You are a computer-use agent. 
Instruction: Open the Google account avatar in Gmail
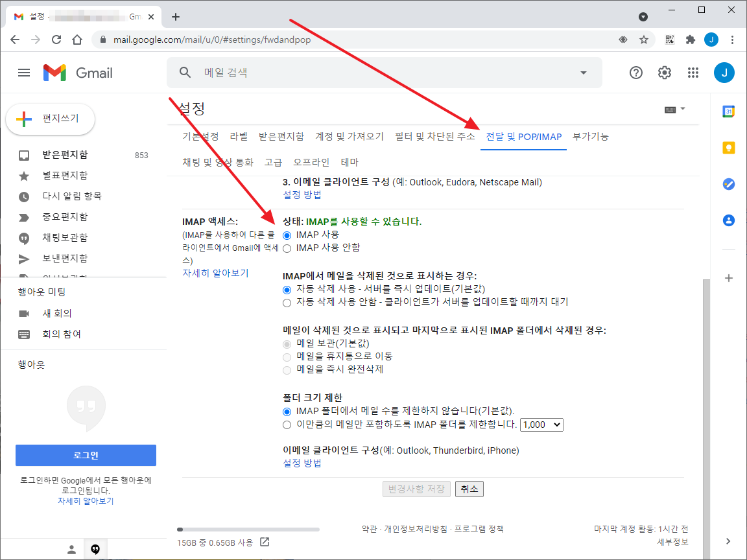[724, 73]
